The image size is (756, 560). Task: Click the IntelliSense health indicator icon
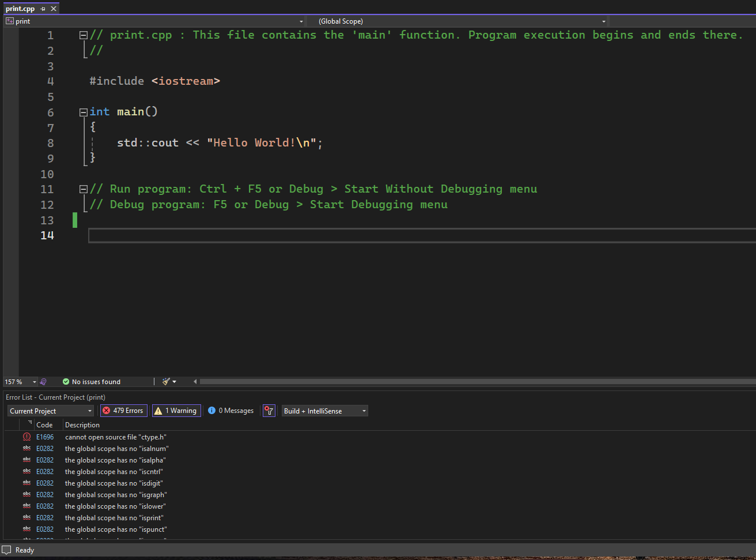[x=43, y=382]
